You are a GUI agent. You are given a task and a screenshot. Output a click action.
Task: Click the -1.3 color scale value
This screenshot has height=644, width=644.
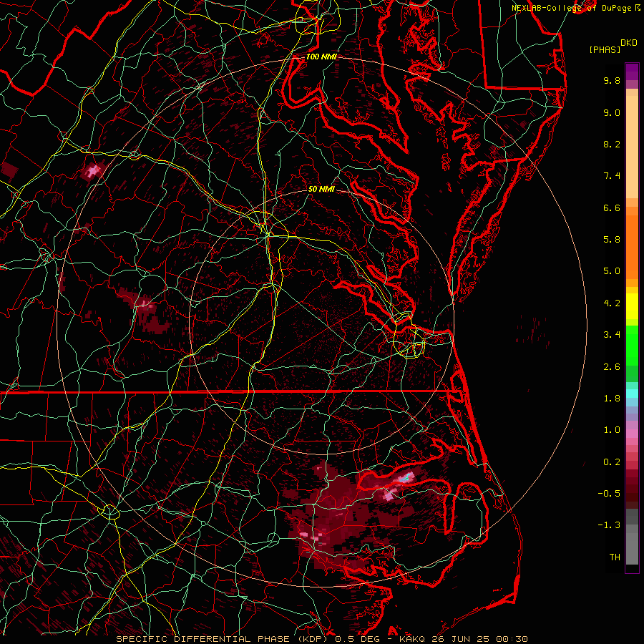pos(609,525)
